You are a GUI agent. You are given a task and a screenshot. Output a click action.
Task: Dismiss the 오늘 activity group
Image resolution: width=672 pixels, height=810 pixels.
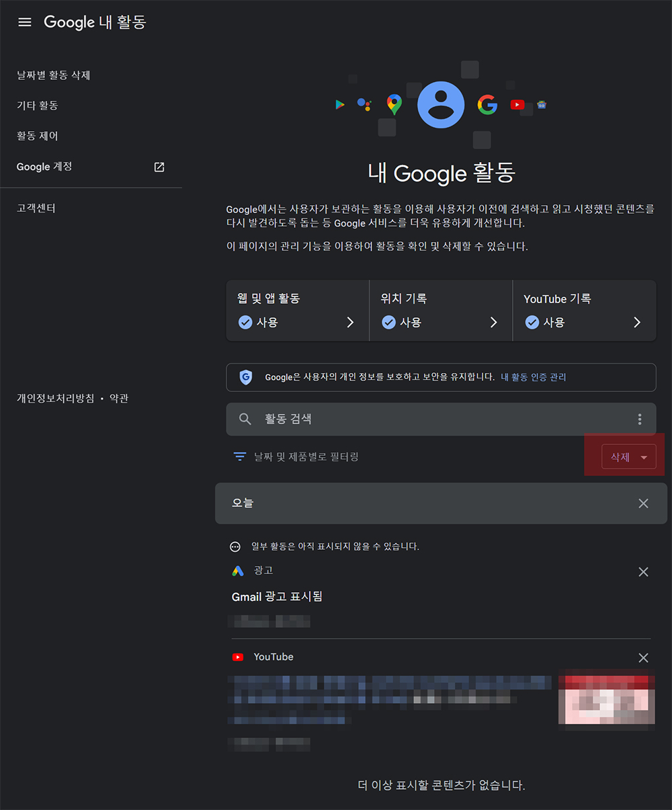(x=643, y=503)
